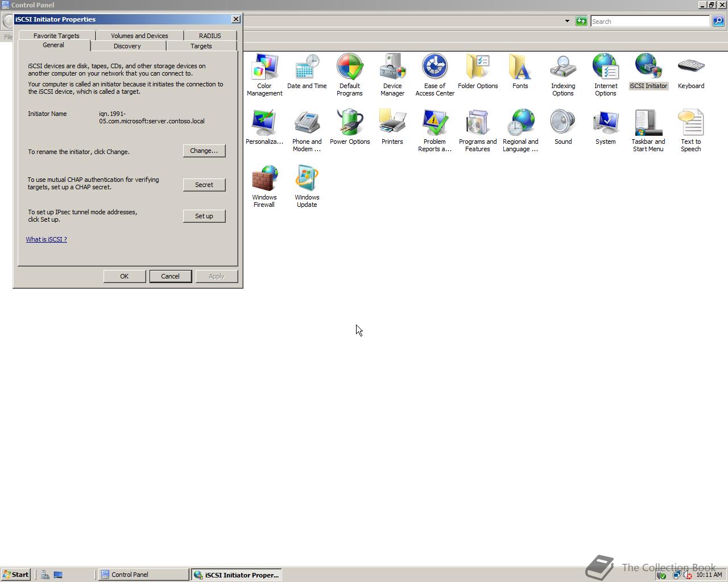Click the Show Desktop quick launch icon

point(58,575)
